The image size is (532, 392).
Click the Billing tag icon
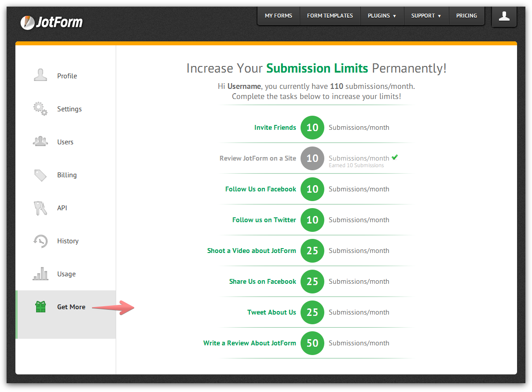[40, 175]
